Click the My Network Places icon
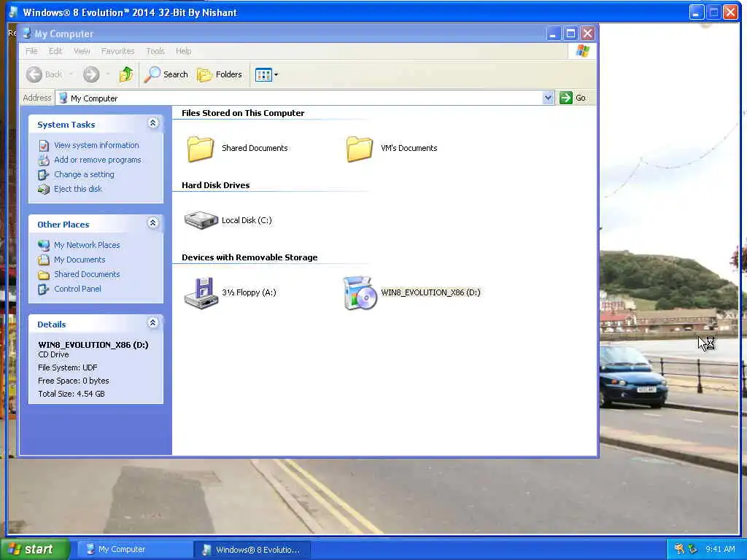The image size is (747, 560). [x=44, y=245]
